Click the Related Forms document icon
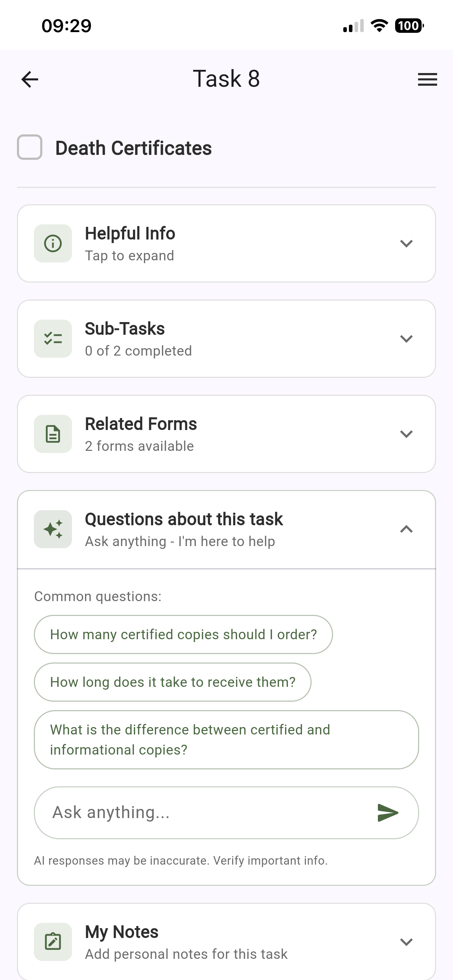This screenshot has height=980, width=453. click(53, 434)
